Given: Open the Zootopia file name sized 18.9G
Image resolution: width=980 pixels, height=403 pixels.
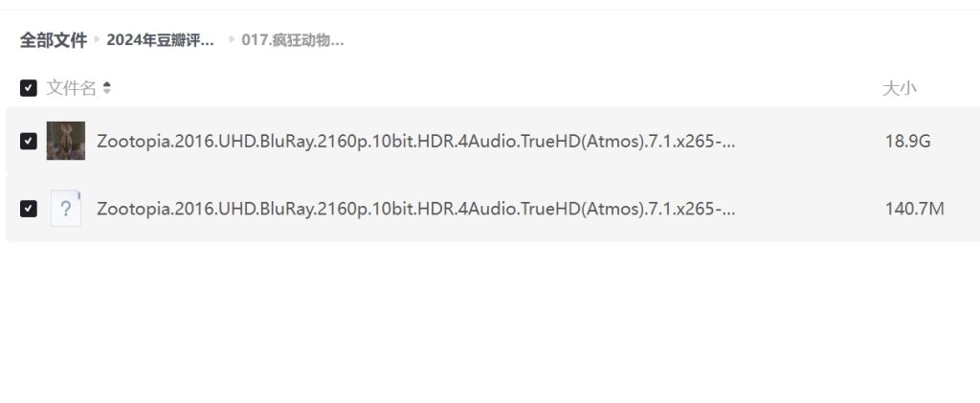Looking at the screenshot, I should [x=416, y=142].
